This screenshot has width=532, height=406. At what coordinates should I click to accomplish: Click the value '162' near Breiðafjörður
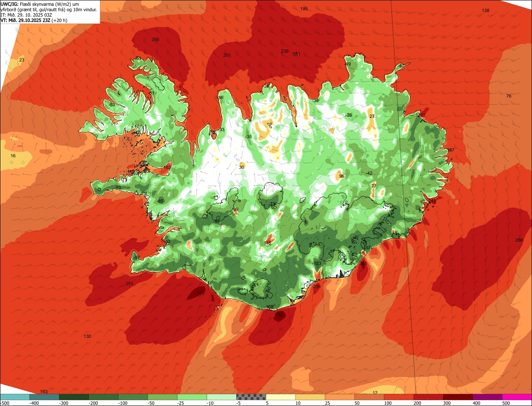click(167, 167)
